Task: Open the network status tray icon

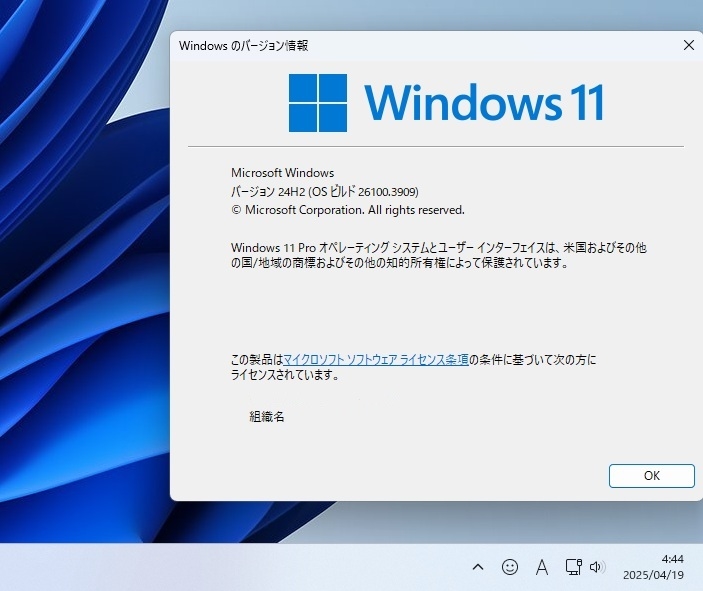Action: tap(573, 567)
